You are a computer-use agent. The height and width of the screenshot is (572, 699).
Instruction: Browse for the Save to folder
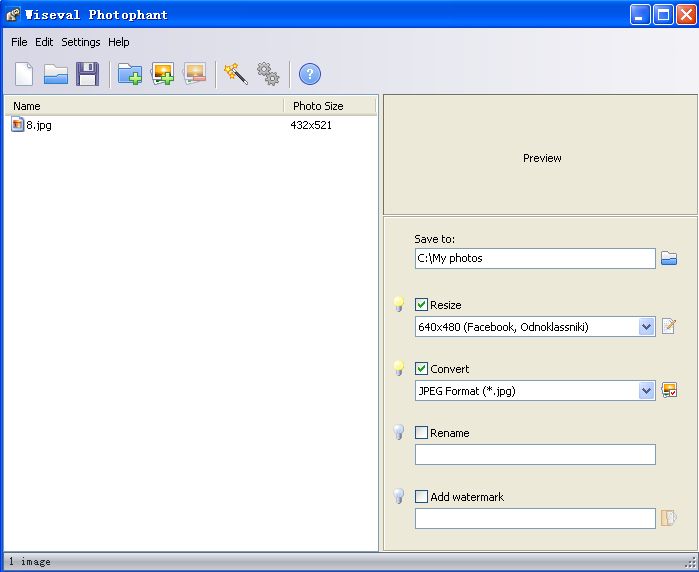[x=669, y=258]
